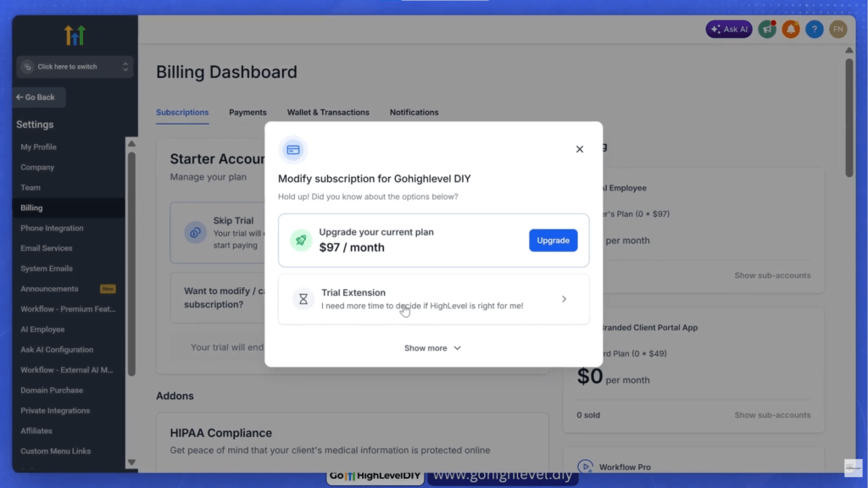Click the Skip Trial icon
This screenshot has height=488, width=868.
[195, 232]
